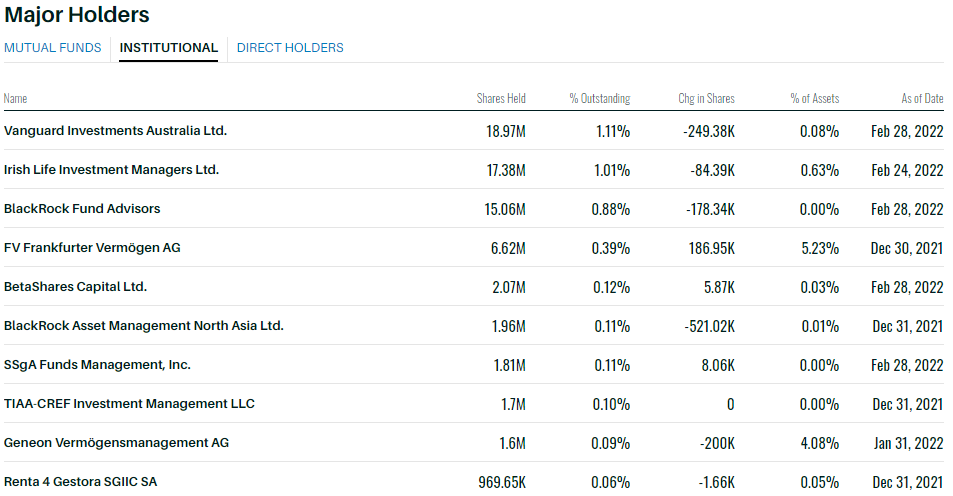Click Vanguard Investments Australia Ltd.
The width and height of the screenshot is (953, 496).
pos(115,131)
